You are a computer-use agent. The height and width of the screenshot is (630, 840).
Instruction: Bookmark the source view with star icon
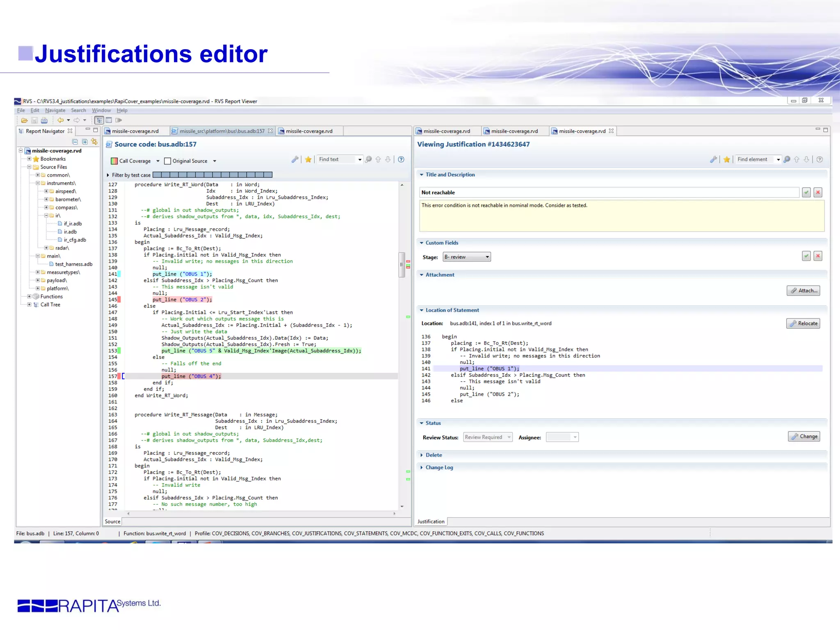[x=308, y=160]
